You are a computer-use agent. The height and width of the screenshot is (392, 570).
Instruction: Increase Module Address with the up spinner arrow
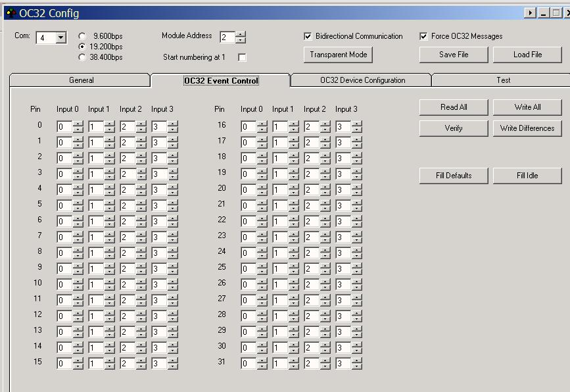pyautogui.click(x=241, y=34)
